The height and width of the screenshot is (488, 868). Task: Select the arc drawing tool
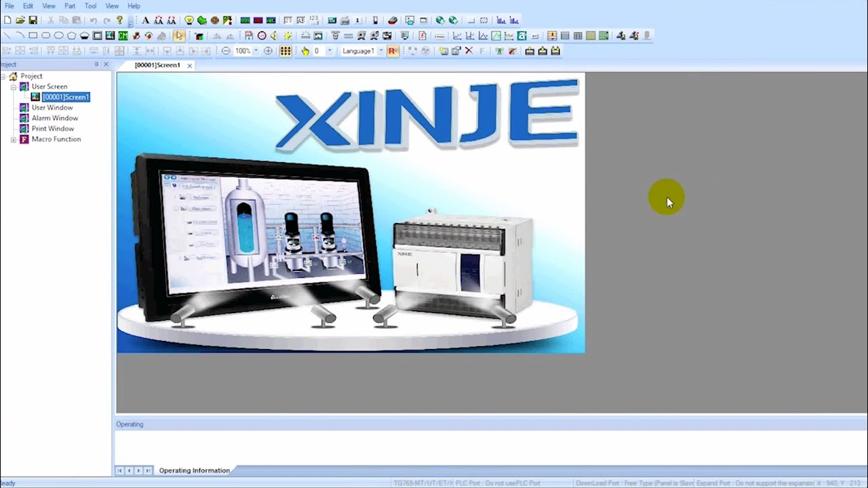[x=20, y=35]
